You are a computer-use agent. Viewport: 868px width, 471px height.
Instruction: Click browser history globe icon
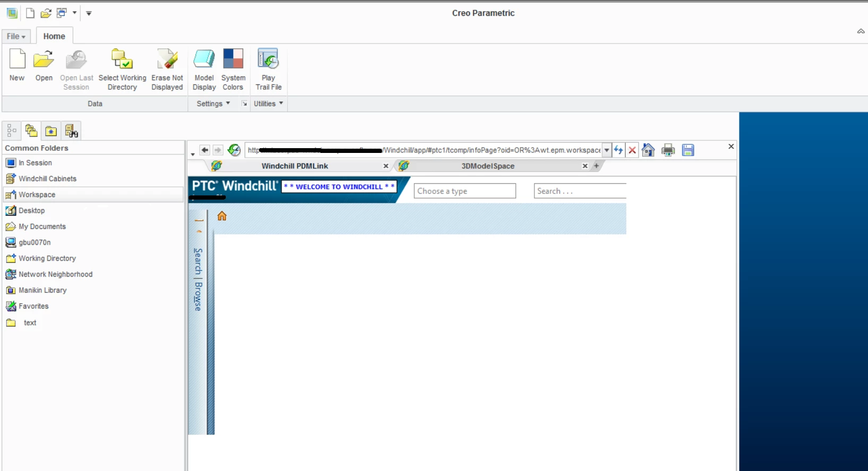(234, 150)
